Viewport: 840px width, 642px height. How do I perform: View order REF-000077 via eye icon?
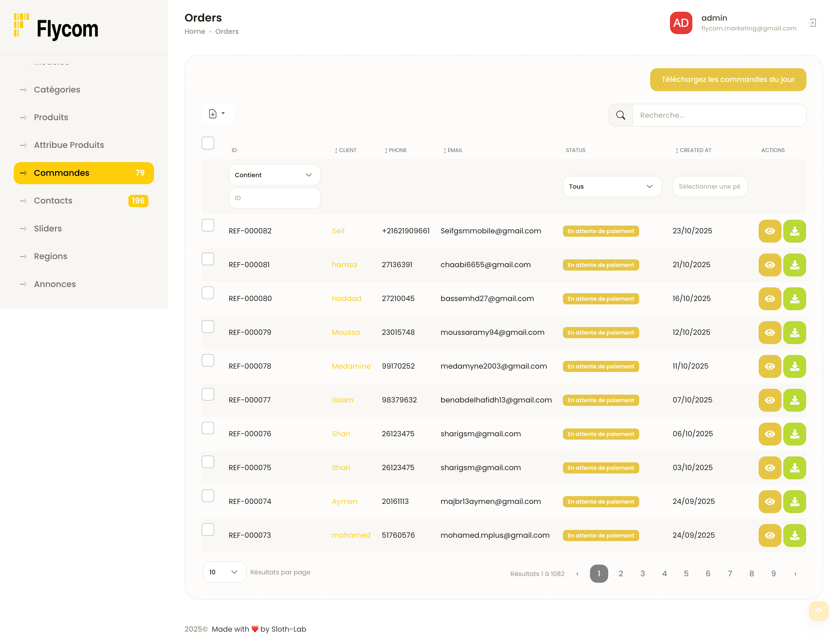[x=770, y=400]
